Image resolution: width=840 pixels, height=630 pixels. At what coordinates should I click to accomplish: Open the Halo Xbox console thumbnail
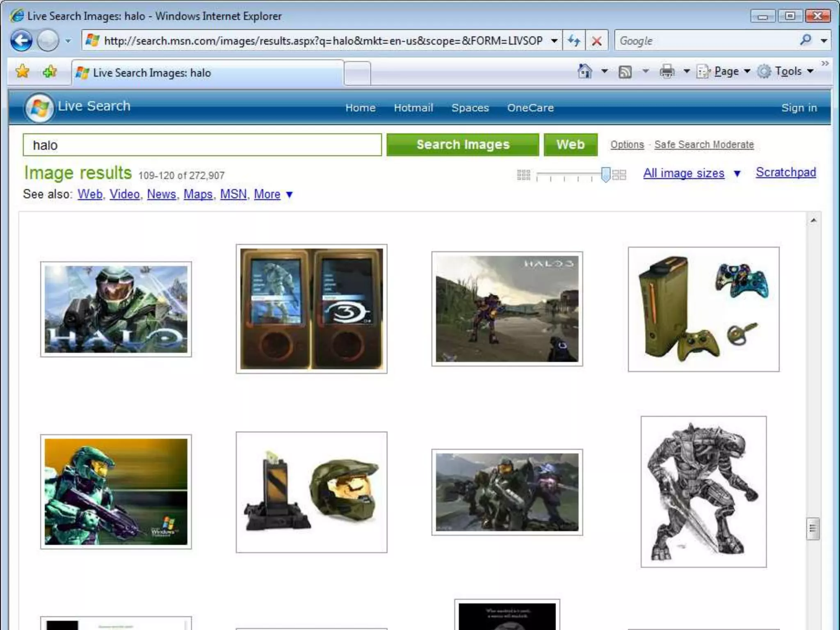(x=703, y=309)
